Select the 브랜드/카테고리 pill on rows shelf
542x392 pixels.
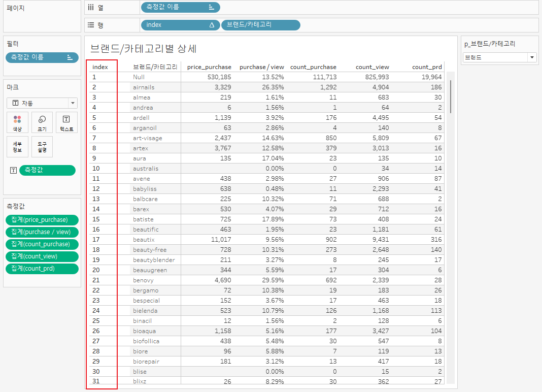(x=261, y=25)
